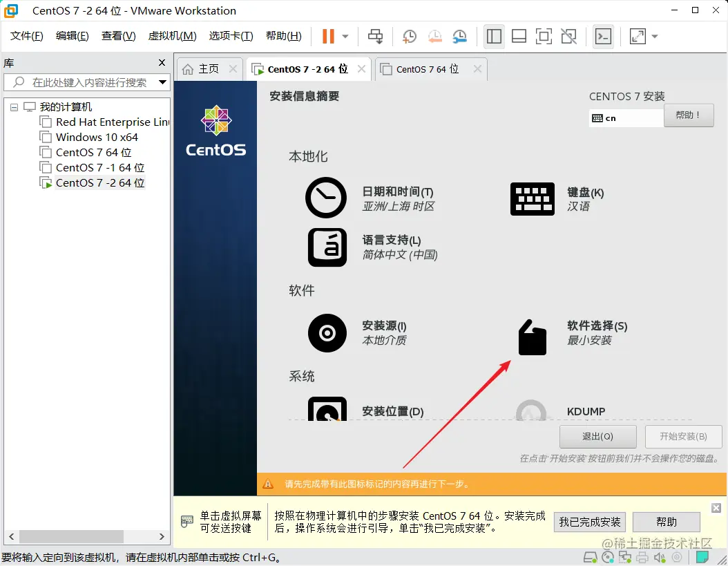Send Ctrl+Alt+Del to virtual machine icon

click(x=375, y=36)
